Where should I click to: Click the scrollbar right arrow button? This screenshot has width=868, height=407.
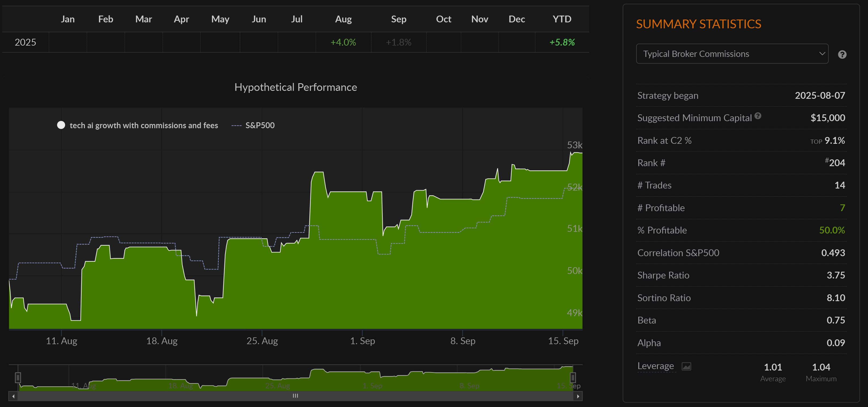click(x=578, y=396)
